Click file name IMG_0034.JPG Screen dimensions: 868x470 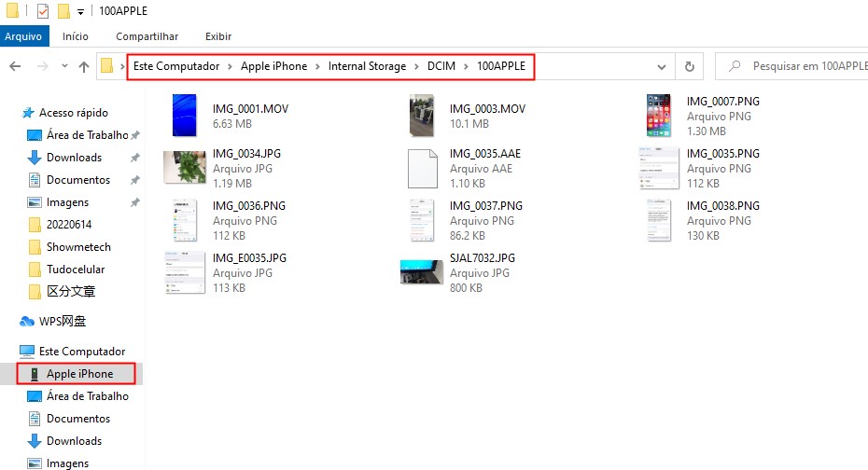pos(247,153)
